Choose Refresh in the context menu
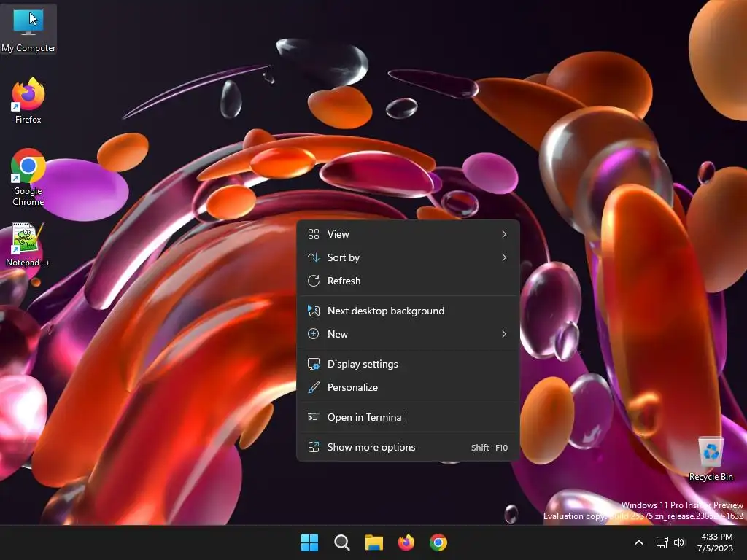 pos(408,281)
